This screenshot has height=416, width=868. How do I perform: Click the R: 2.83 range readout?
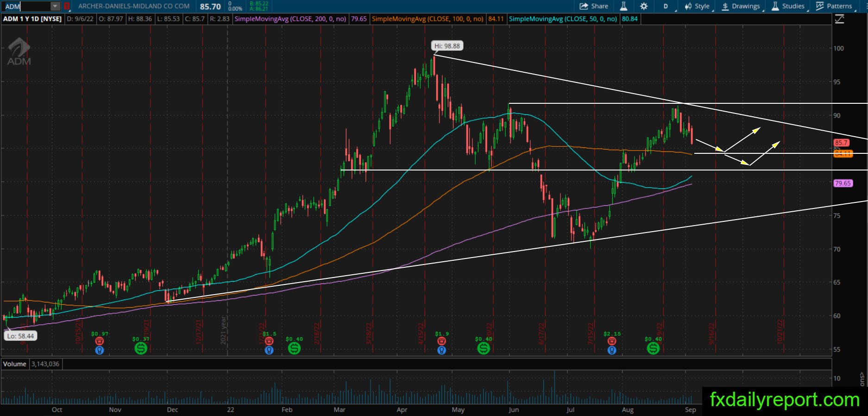(220, 19)
